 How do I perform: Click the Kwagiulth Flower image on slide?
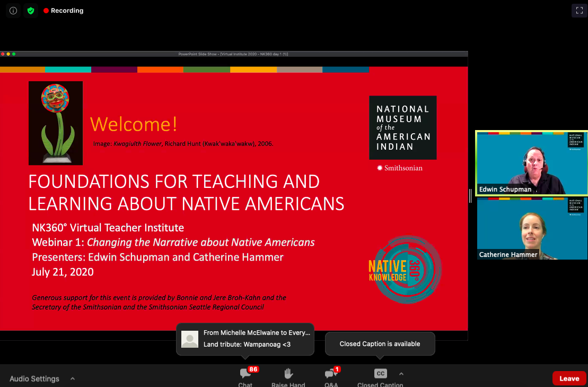pyautogui.click(x=56, y=123)
